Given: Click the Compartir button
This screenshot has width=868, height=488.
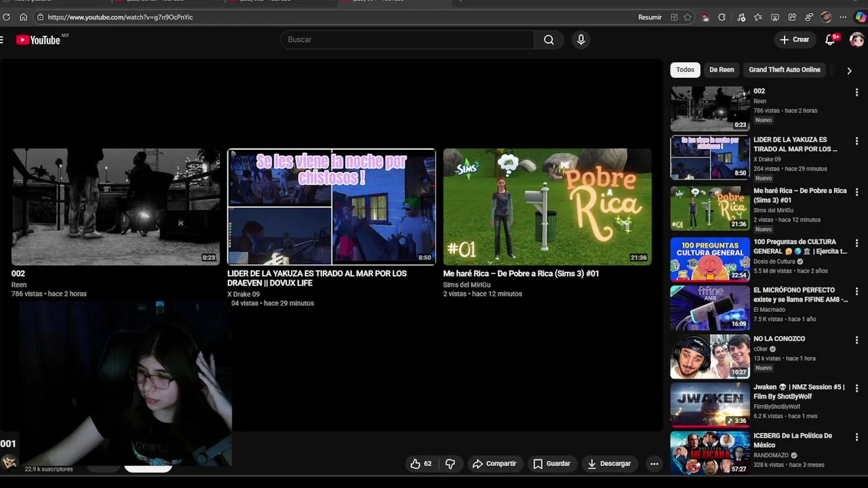Looking at the screenshot, I should click(x=494, y=464).
